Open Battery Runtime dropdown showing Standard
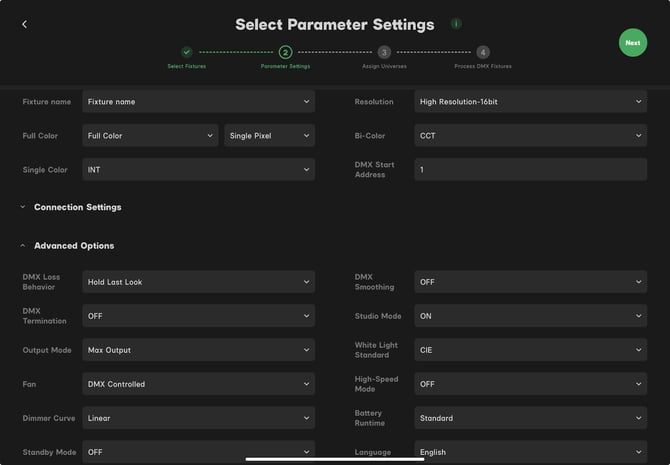 [530, 418]
